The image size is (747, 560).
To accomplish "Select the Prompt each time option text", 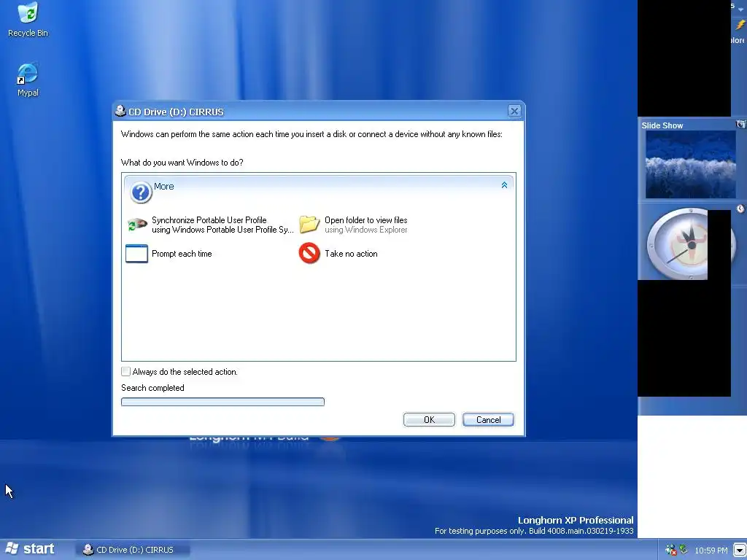I will click(182, 254).
